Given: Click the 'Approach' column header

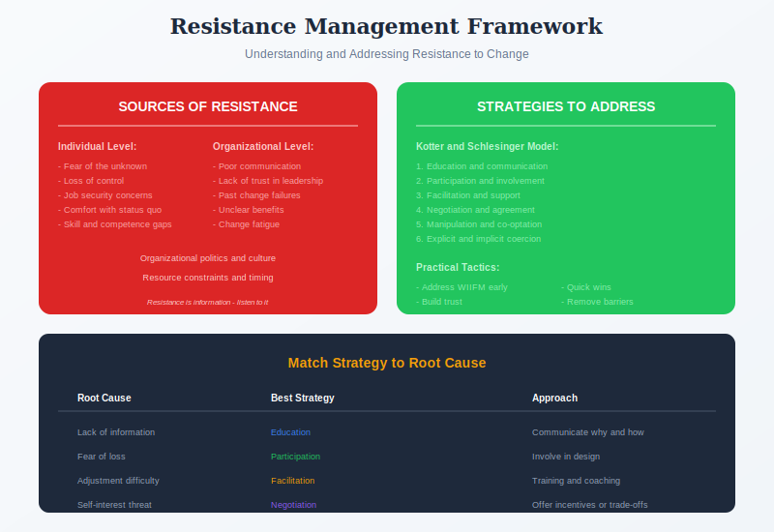Looking at the screenshot, I should 554,398.
